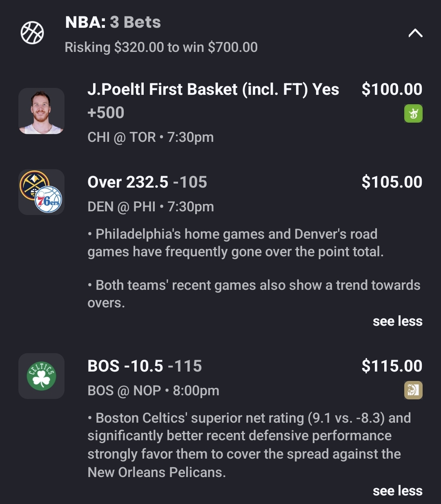Tap the Risking $320.00 summary line

click(161, 47)
